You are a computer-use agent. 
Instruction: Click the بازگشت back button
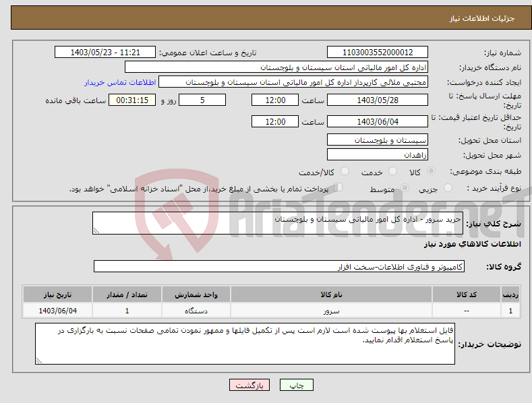pyautogui.click(x=249, y=385)
